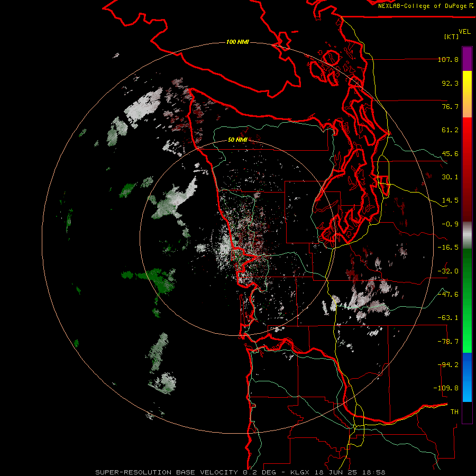Click the 61.2 velocity scale value
Screen dimensions: 476x476
point(450,130)
